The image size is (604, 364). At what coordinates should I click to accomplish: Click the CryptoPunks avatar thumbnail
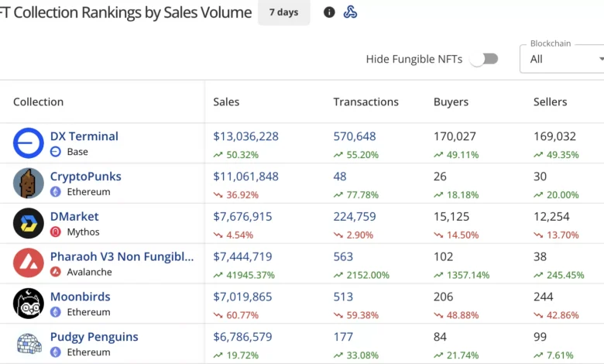[29, 184]
